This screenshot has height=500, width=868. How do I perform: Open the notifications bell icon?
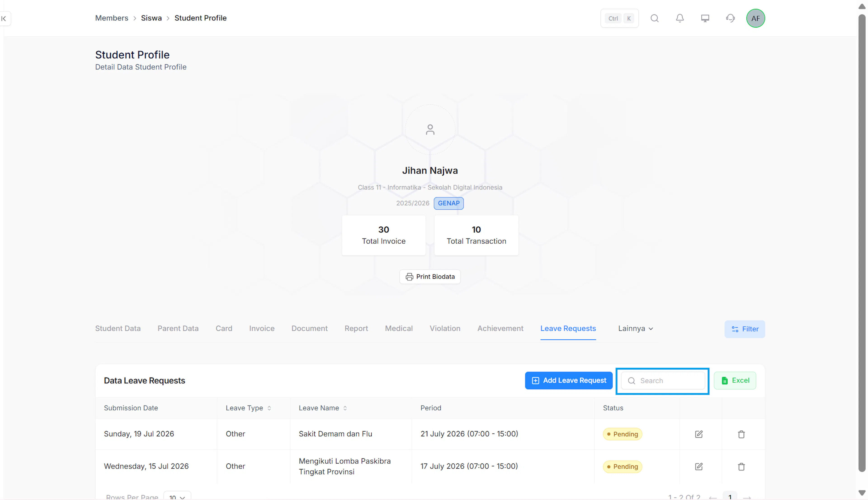pyautogui.click(x=680, y=18)
